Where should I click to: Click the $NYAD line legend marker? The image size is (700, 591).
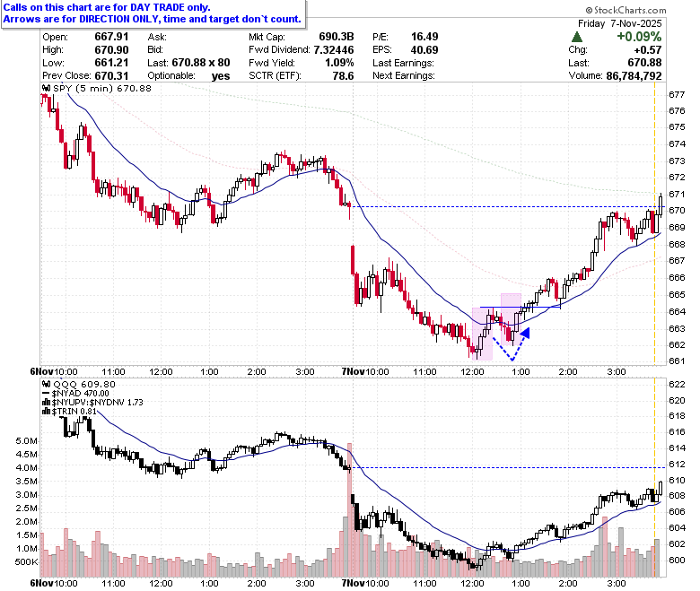coord(46,394)
